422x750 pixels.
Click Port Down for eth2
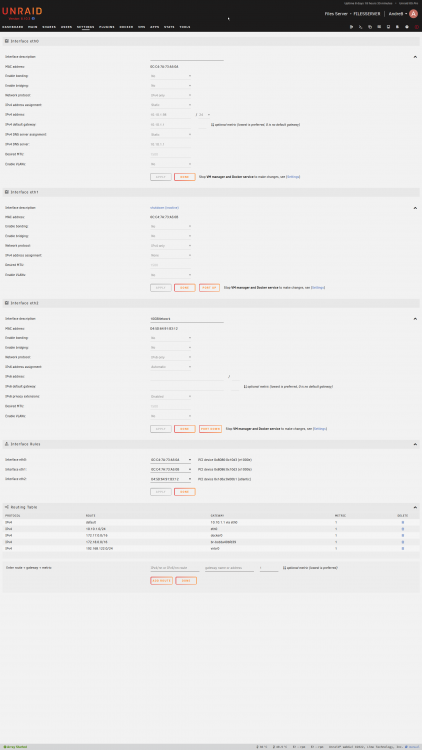(211, 429)
